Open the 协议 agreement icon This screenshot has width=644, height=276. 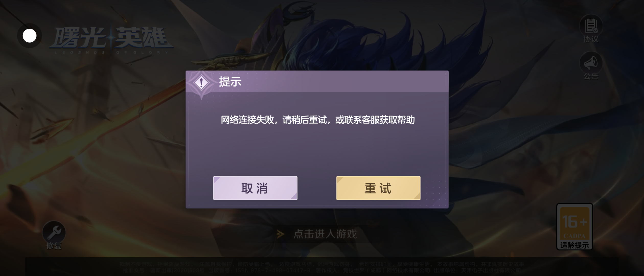pos(591,26)
